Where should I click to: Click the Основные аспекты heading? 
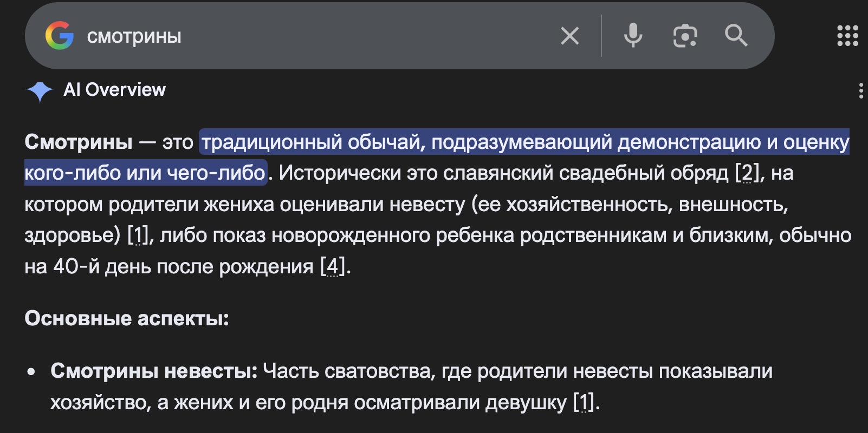127,319
